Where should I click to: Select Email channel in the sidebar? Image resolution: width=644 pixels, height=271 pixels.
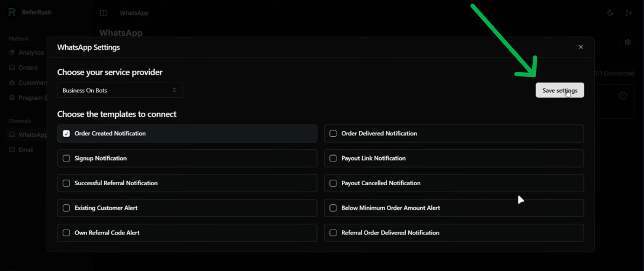tap(26, 150)
